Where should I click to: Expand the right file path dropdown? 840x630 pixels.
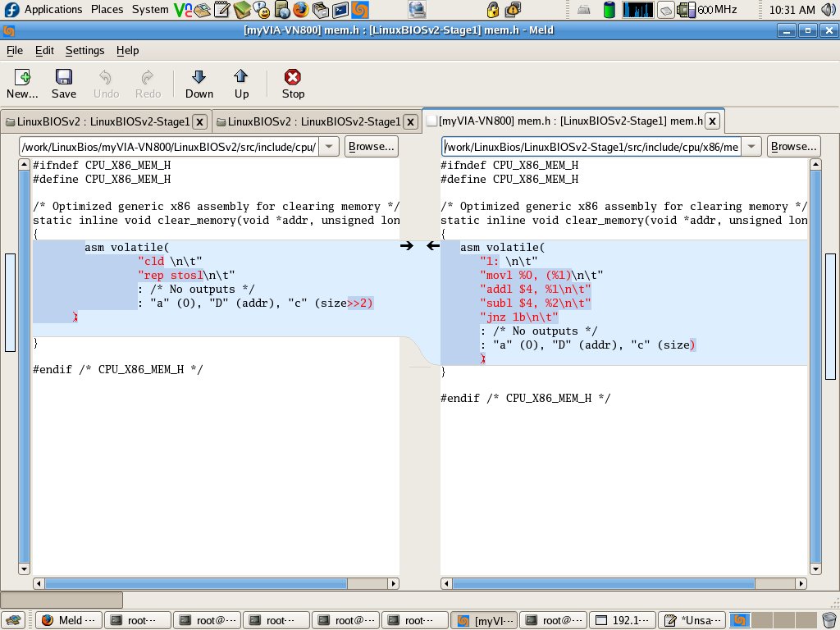[x=751, y=146]
